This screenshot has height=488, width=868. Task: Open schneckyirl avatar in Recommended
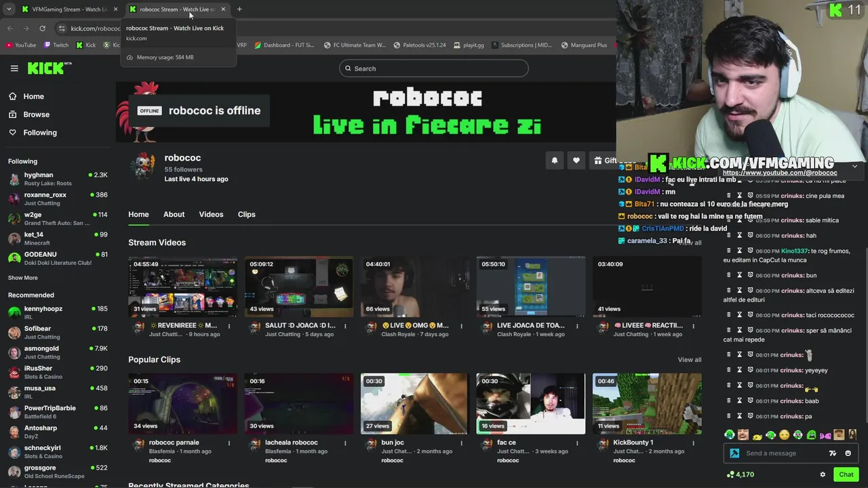[x=14, y=451]
